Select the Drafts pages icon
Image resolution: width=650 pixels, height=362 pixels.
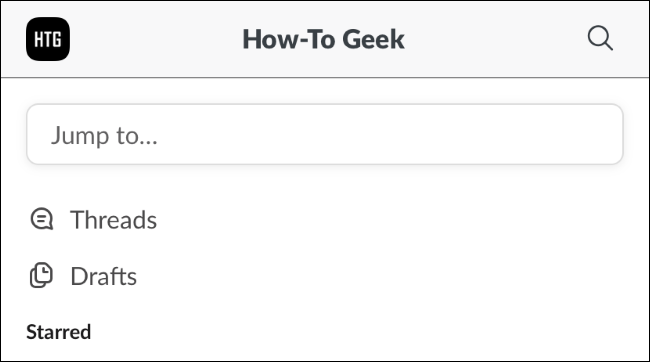41,275
